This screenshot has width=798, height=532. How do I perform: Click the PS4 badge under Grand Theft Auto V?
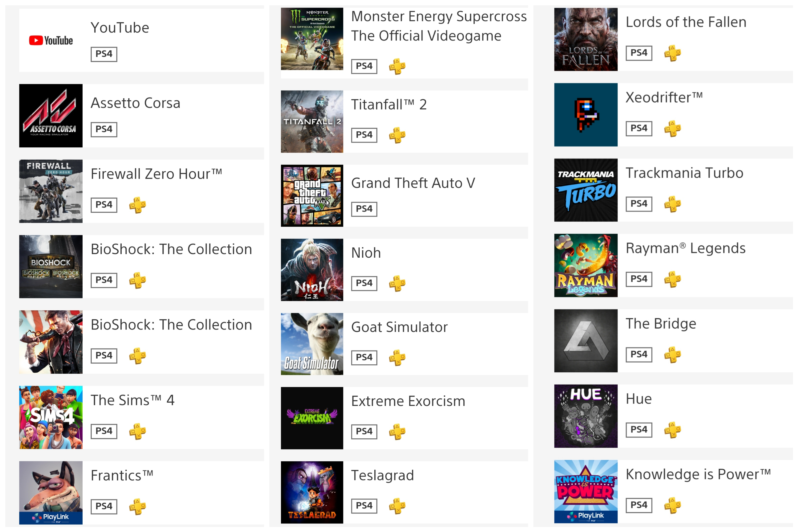point(364,209)
